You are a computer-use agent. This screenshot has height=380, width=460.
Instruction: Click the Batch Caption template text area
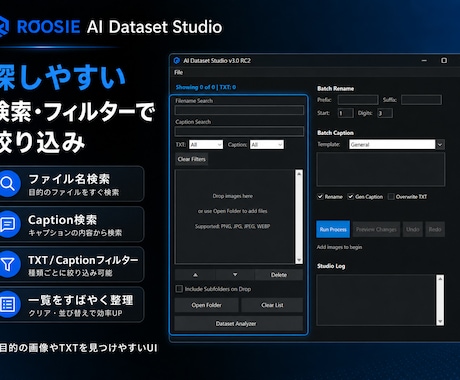point(381,169)
